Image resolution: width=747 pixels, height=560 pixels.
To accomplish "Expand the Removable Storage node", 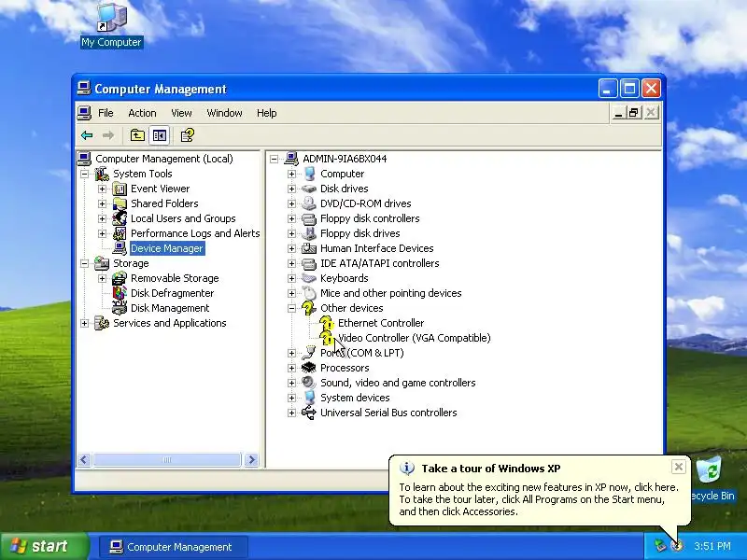I will (x=102, y=278).
